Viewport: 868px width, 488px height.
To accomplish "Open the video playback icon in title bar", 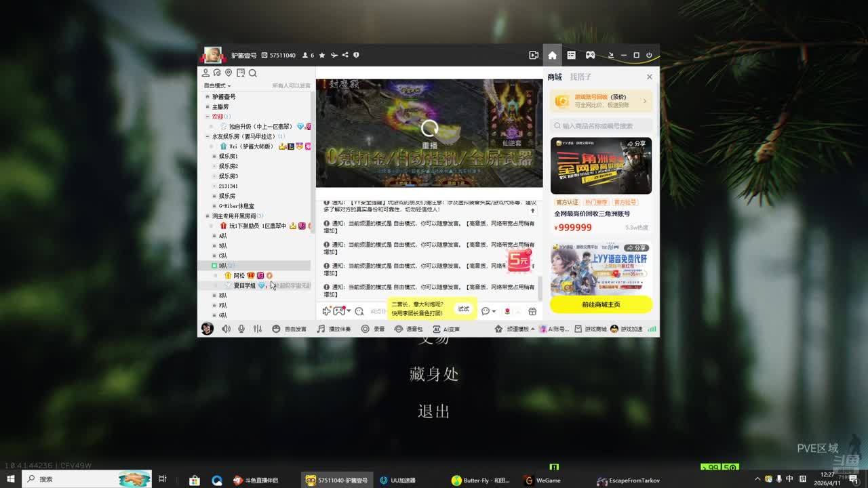I will [534, 55].
